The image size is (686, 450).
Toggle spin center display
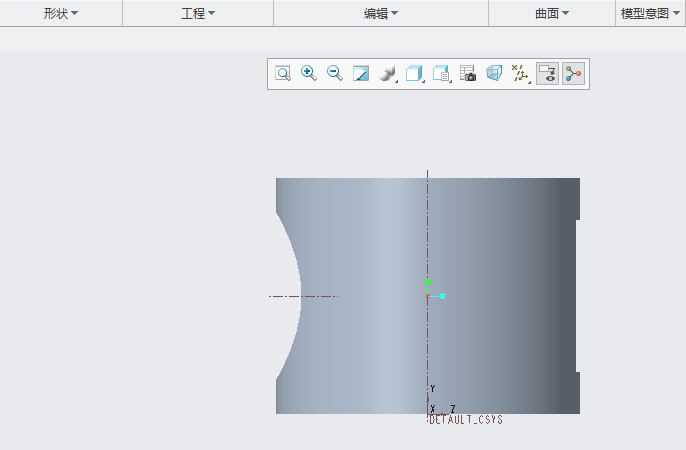[x=573, y=74]
